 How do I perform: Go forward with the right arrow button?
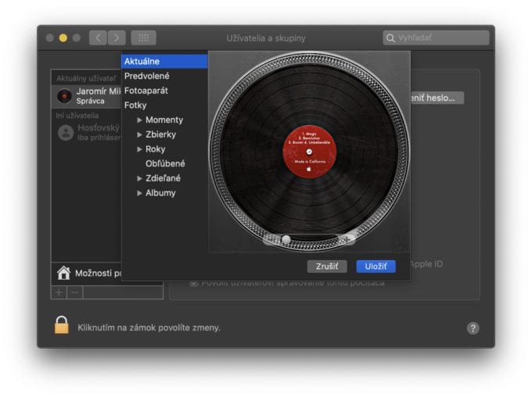pyautogui.click(x=117, y=38)
